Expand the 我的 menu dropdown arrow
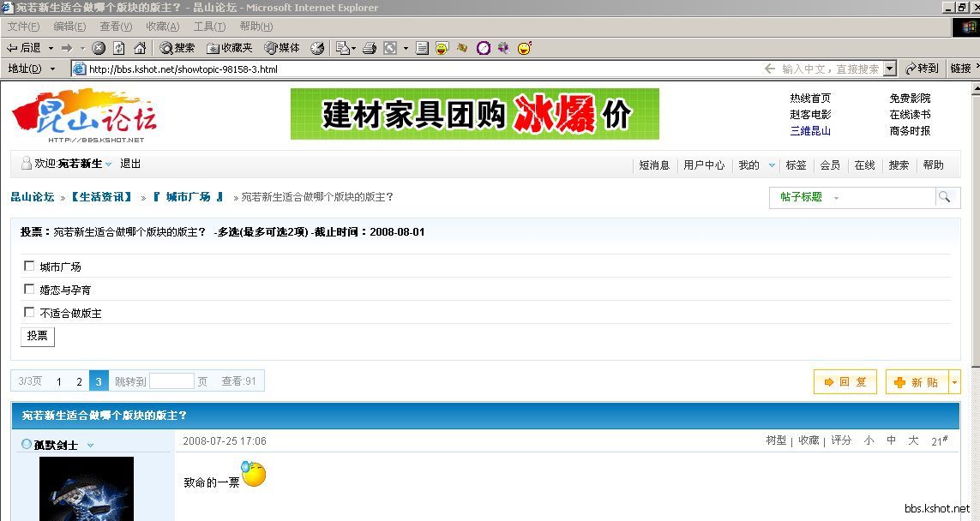Viewport: 980px width, 521px height. click(x=772, y=165)
